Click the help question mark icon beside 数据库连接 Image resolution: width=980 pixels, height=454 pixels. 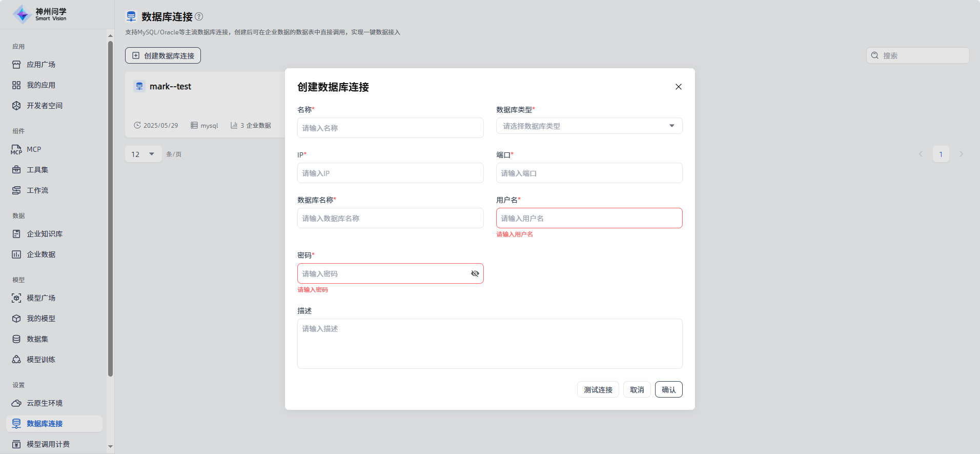pos(199,16)
